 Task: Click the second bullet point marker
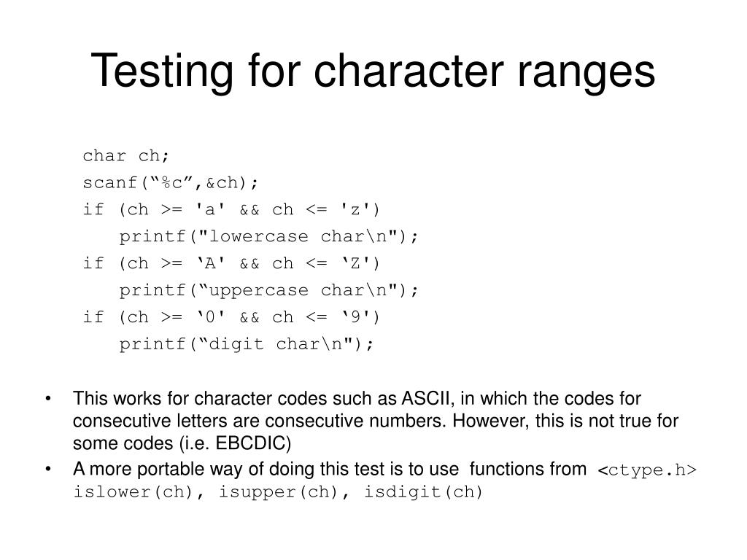tap(48, 470)
